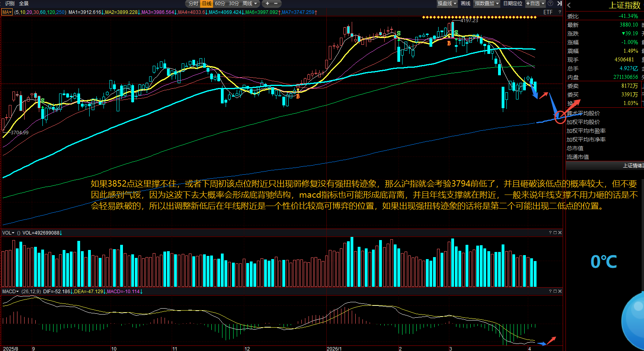The height and width of the screenshot is (351, 644).
Task: Select the 30分 timeframe
Action: click(234, 4)
